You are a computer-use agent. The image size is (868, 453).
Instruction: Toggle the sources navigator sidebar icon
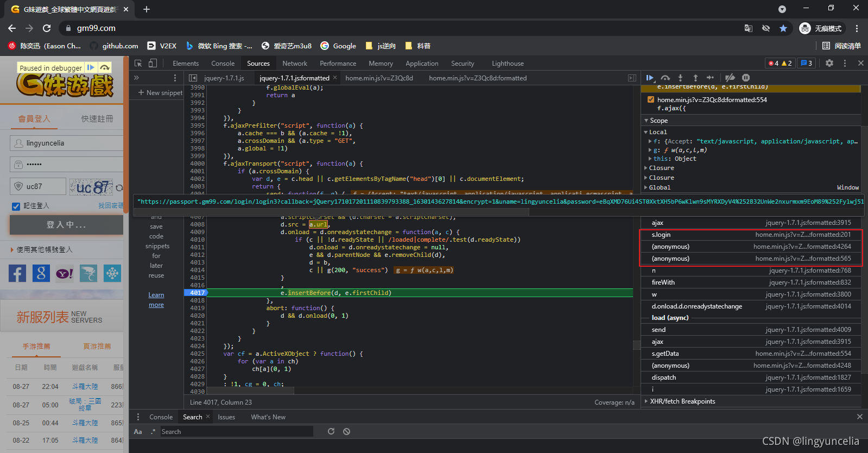[193, 78]
